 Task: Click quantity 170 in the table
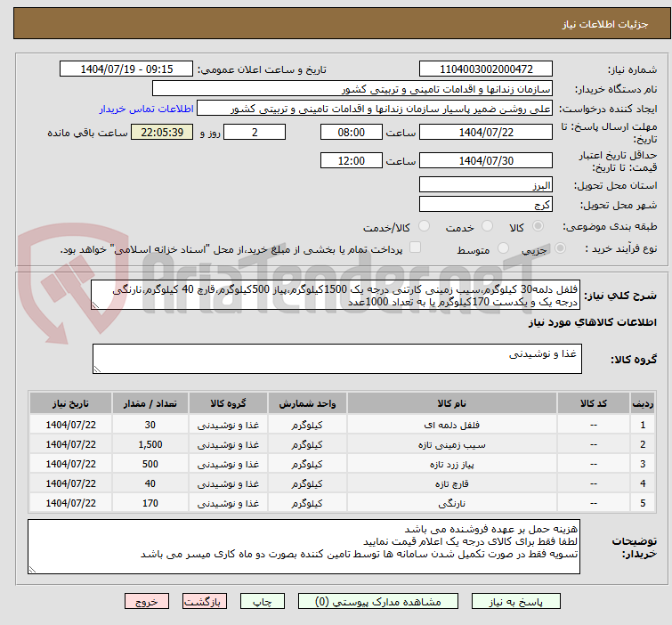[x=150, y=503]
